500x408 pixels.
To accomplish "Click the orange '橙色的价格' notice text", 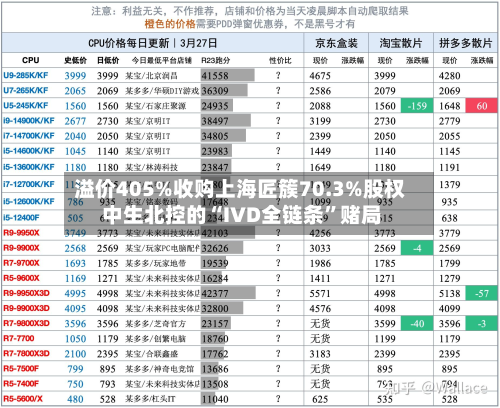I will (x=170, y=24).
